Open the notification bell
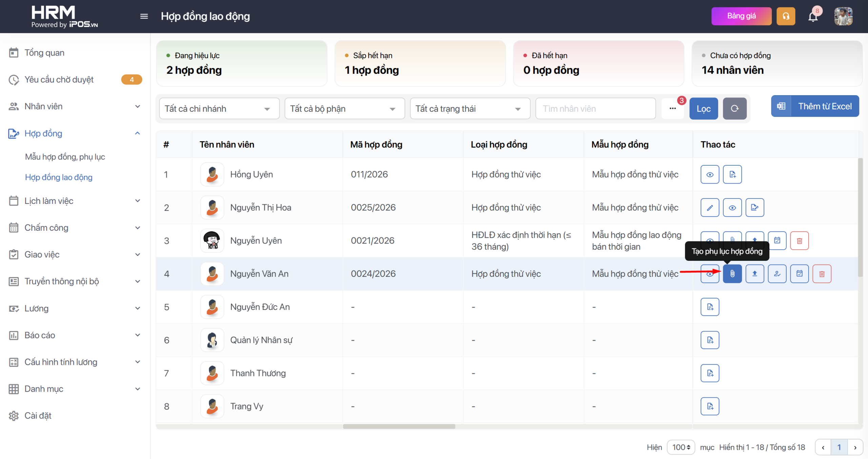Image resolution: width=868 pixels, height=459 pixels. [x=813, y=16]
